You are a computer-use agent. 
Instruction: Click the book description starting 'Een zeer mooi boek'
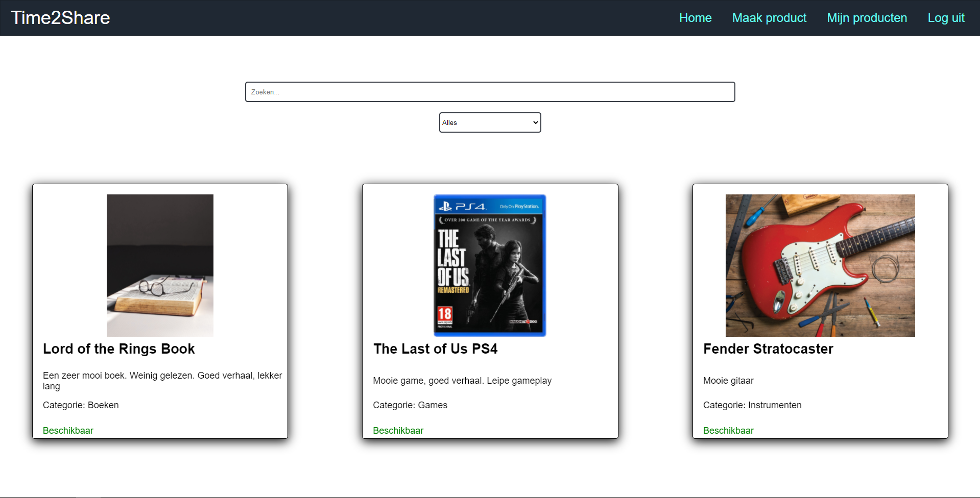pos(162,381)
